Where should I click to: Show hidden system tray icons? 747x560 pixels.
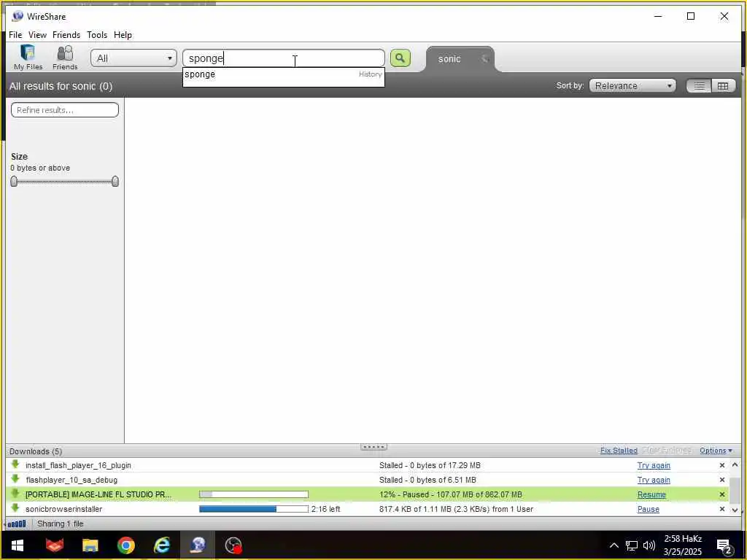pyautogui.click(x=614, y=545)
